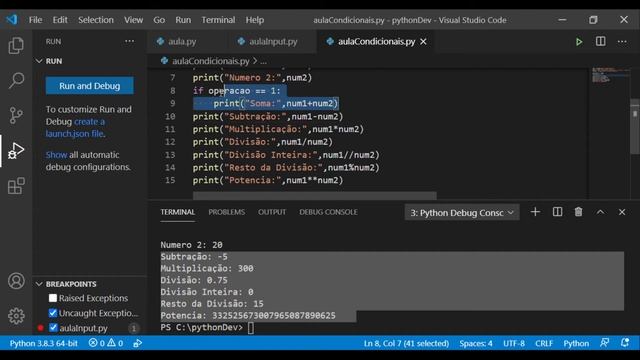Screen dimensions: 640x360
Task: Create a new terminal with plus icon
Action: [x=535, y=212]
